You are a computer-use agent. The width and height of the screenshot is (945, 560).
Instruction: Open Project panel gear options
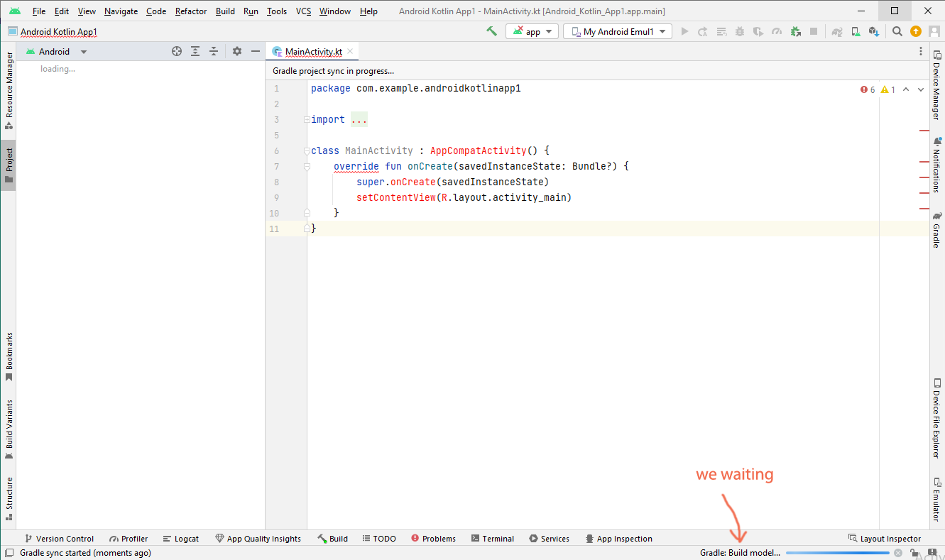pos(237,51)
